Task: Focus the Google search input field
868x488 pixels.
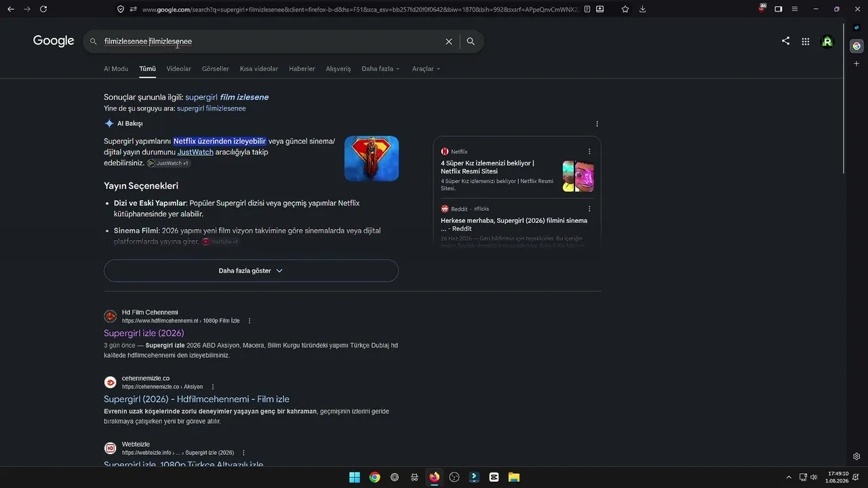Action: 271,41
